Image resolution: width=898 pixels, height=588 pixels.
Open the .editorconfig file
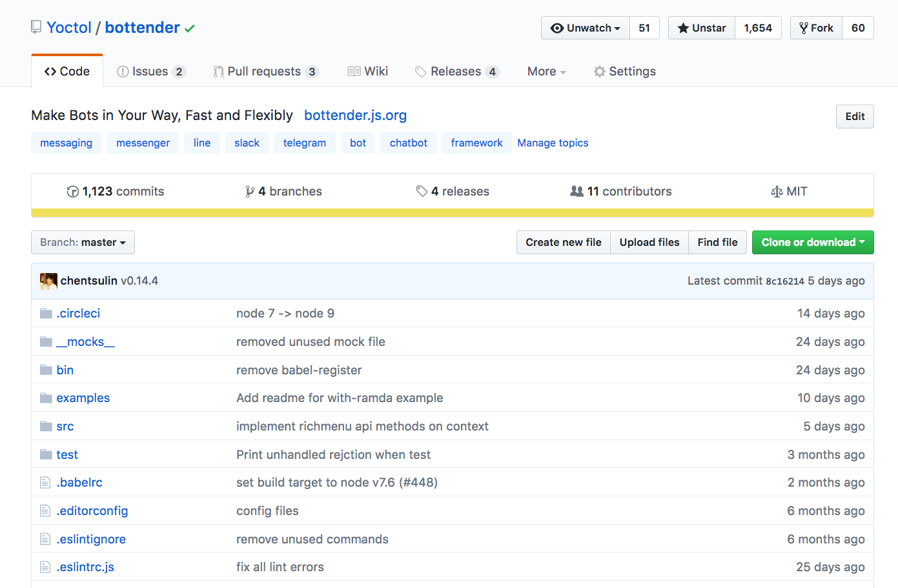(92, 511)
